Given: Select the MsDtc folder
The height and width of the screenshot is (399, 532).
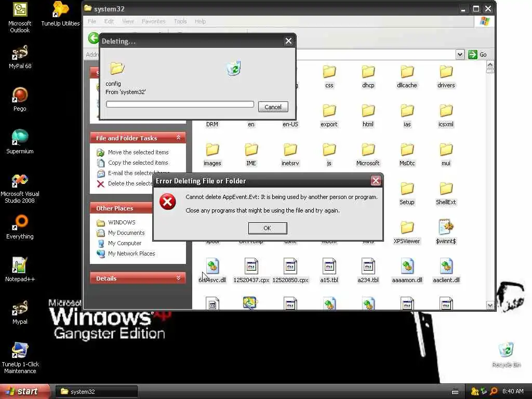Looking at the screenshot, I should click(407, 155).
